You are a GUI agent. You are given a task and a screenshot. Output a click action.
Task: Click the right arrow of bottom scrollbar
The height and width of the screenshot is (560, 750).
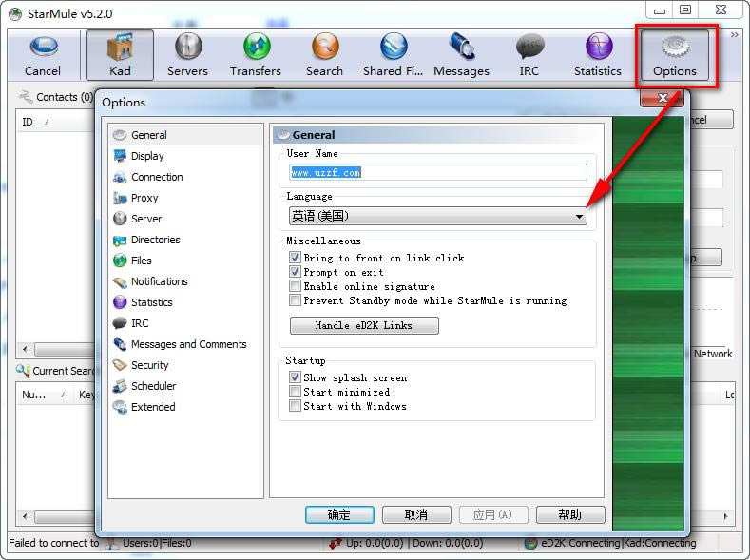point(725,516)
